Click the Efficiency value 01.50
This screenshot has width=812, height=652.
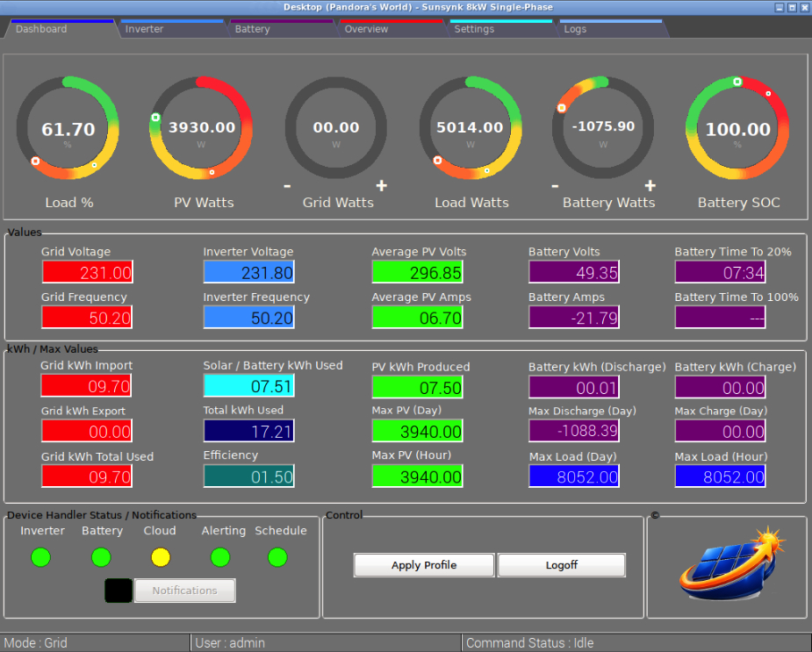pyautogui.click(x=249, y=476)
